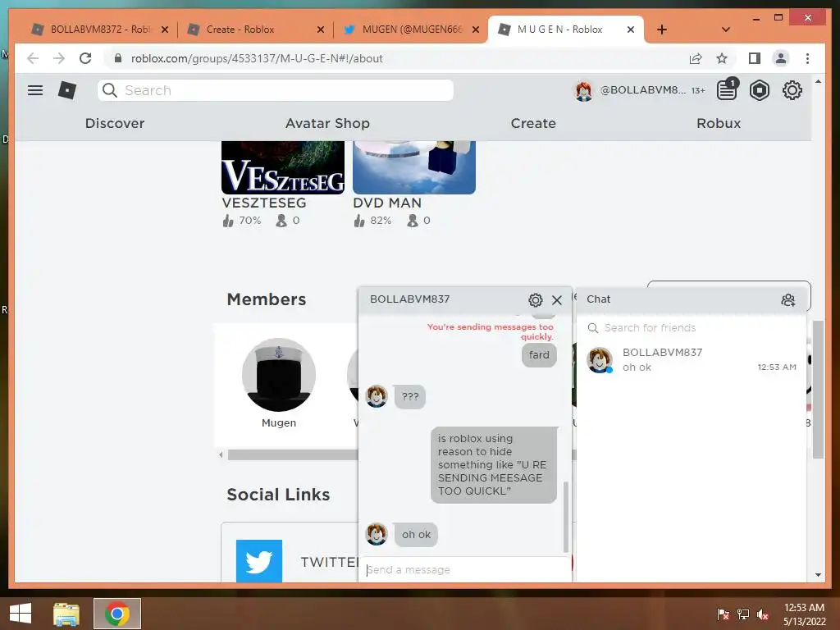The height and width of the screenshot is (630, 840).
Task: Open the Mugen member avatar
Action: (279, 374)
